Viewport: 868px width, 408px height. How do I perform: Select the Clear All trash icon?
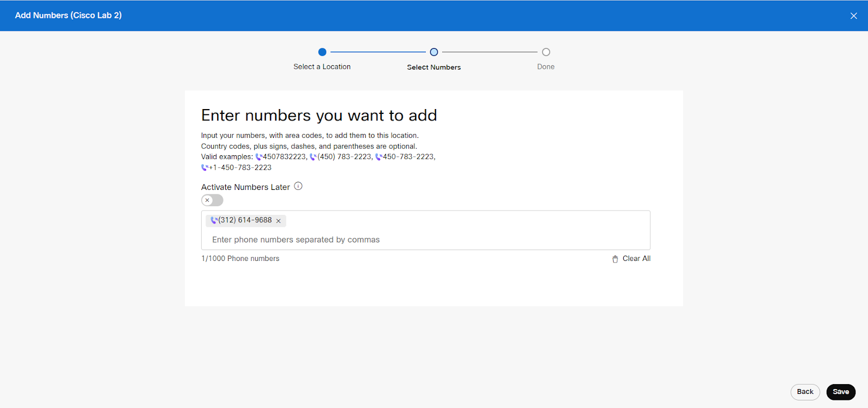click(x=615, y=259)
